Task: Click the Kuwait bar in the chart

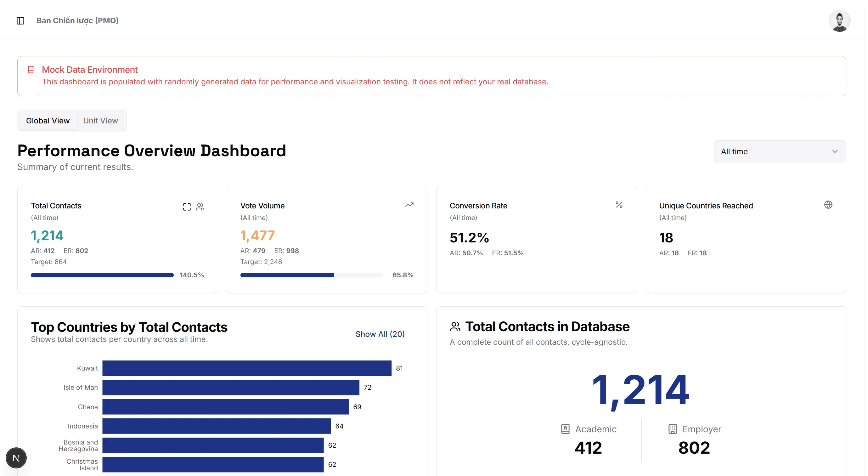Action: click(x=247, y=368)
